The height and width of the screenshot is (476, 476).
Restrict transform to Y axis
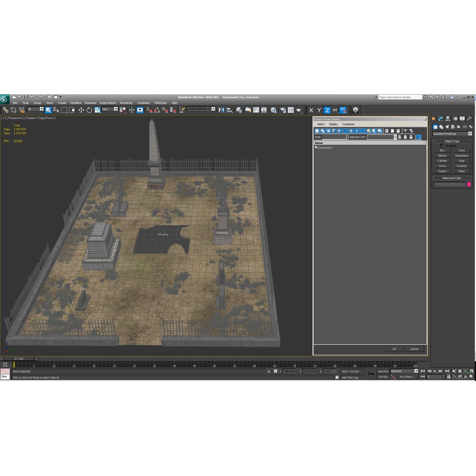click(319, 110)
